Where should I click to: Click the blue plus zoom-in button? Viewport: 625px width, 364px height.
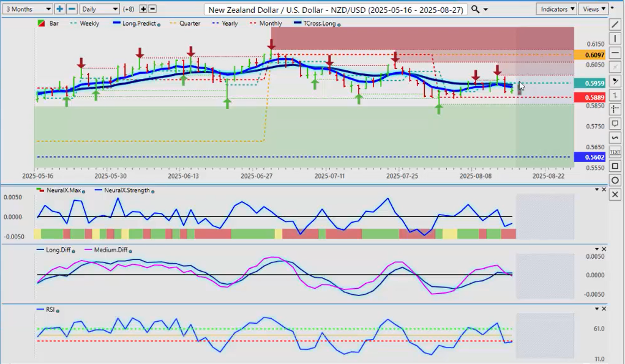pos(60,9)
